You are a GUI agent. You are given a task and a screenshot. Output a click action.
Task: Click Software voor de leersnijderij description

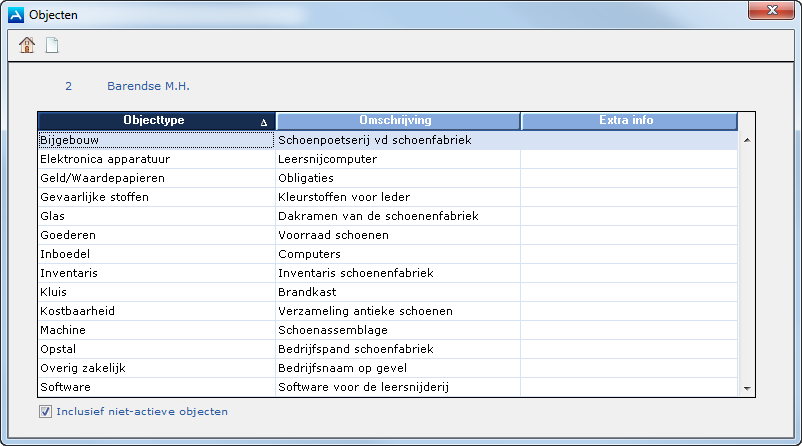[364, 387]
